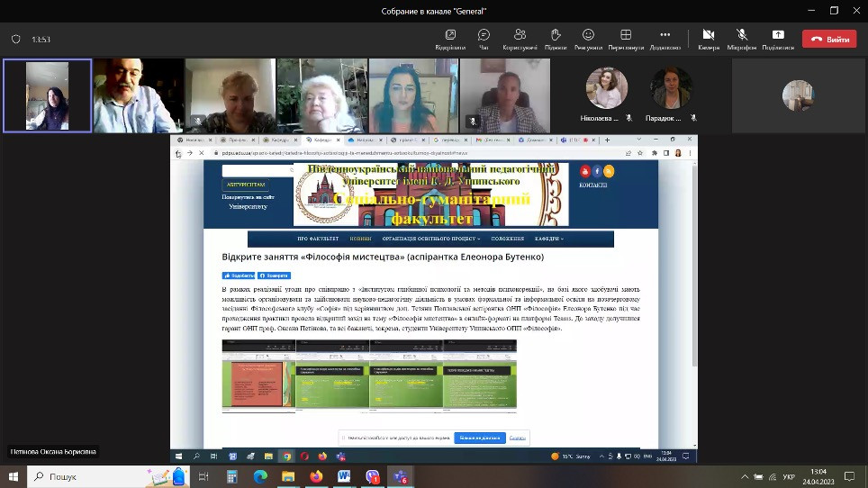The image size is (868, 488).
Task: Return to the university site link
Action: 248,202
